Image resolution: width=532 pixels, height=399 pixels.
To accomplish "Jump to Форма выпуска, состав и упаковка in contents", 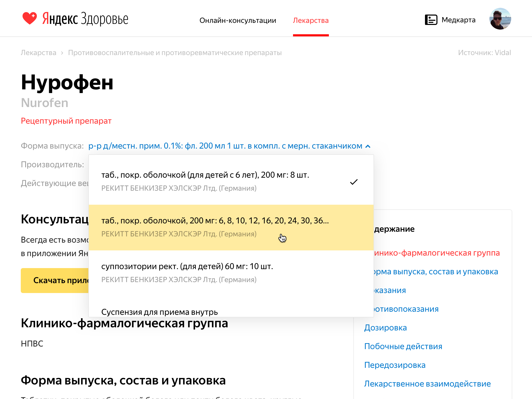I will (x=436, y=271).
